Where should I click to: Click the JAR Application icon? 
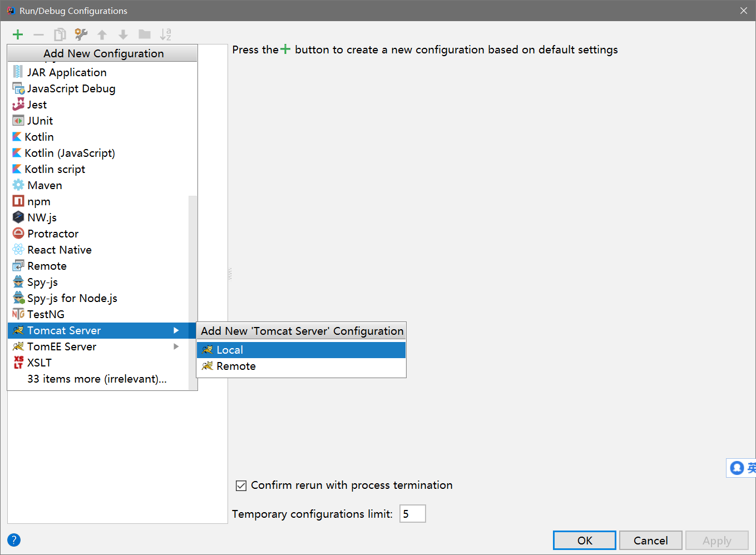(18, 72)
